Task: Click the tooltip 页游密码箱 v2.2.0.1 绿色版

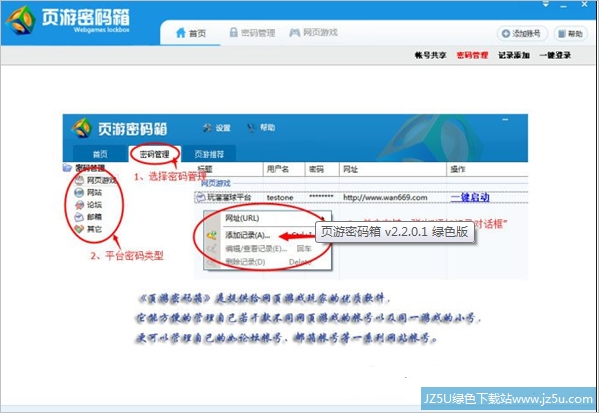Action: point(395,232)
